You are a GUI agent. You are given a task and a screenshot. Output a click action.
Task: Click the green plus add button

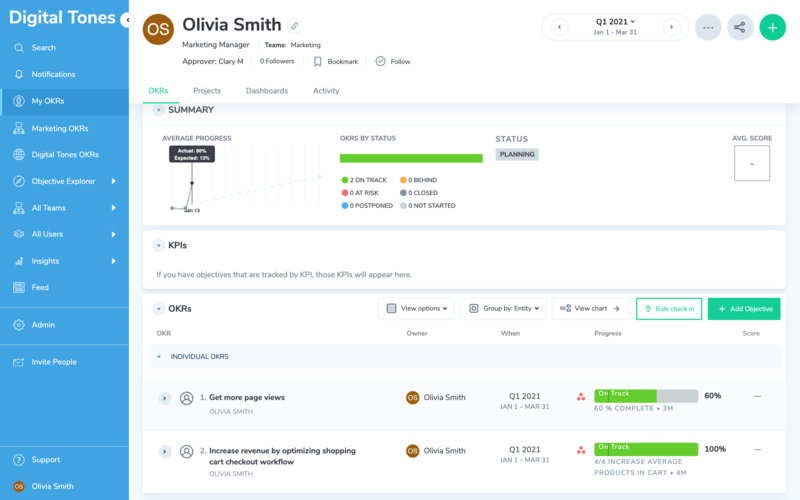point(772,27)
